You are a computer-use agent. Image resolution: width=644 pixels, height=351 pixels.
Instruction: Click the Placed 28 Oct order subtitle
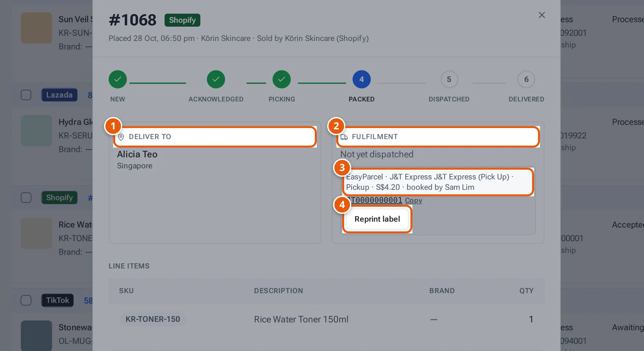(x=239, y=38)
